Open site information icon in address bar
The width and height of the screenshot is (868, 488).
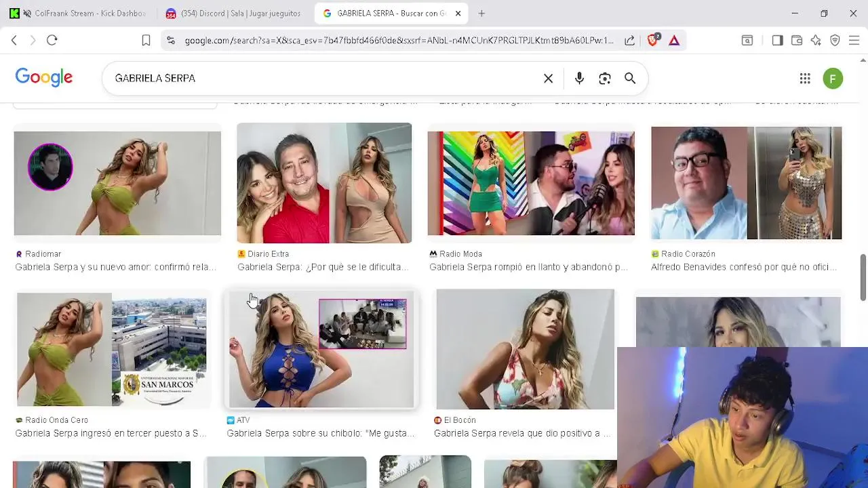pos(170,41)
